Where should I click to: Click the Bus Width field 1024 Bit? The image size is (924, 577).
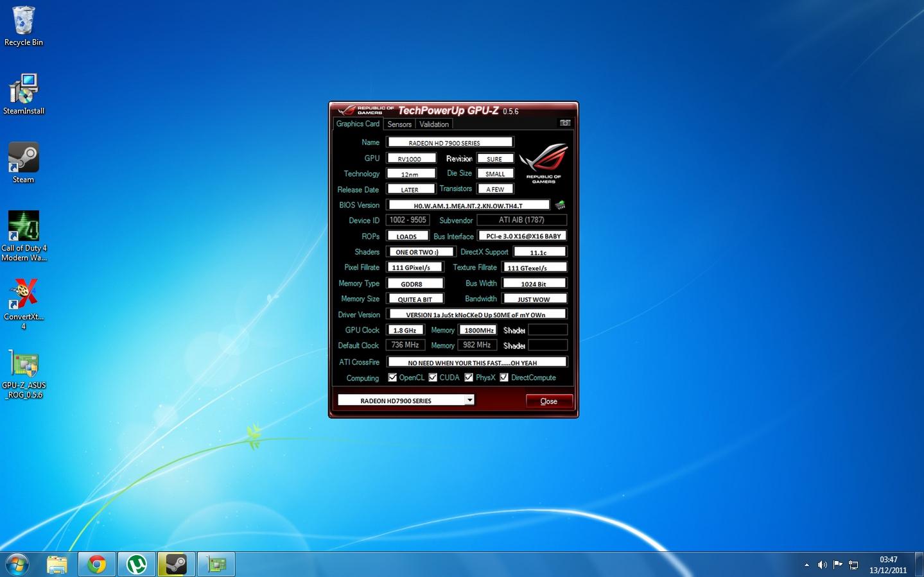pyautogui.click(x=535, y=283)
